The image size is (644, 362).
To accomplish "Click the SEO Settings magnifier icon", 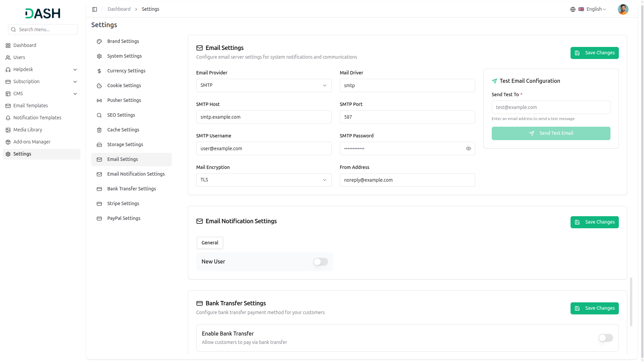I will (99, 115).
